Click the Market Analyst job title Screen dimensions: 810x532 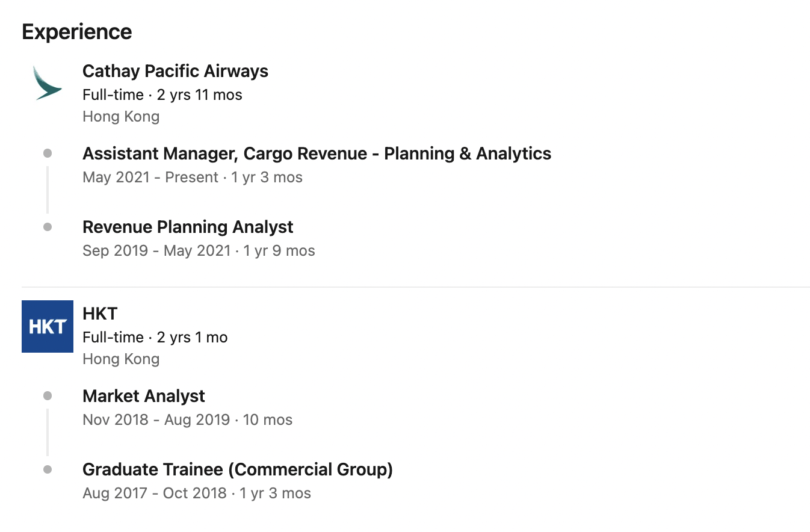point(144,396)
